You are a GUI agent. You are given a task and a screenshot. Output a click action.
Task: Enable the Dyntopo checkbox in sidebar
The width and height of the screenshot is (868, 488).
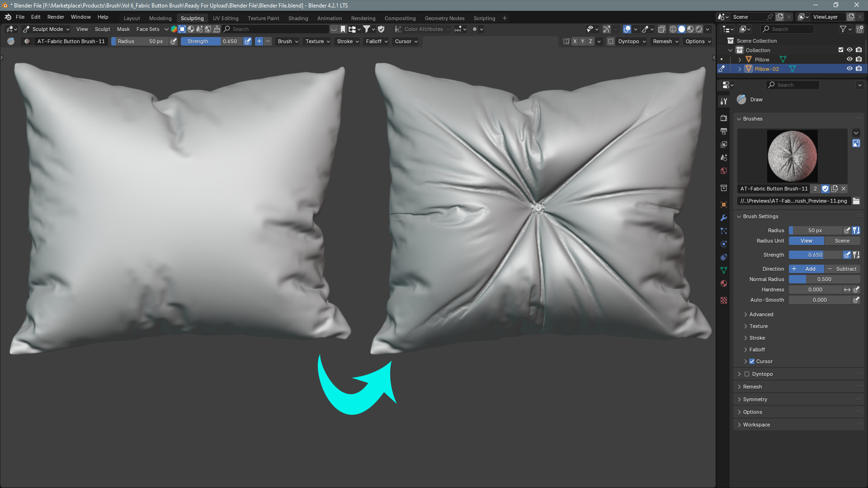click(x=747, y=374)
